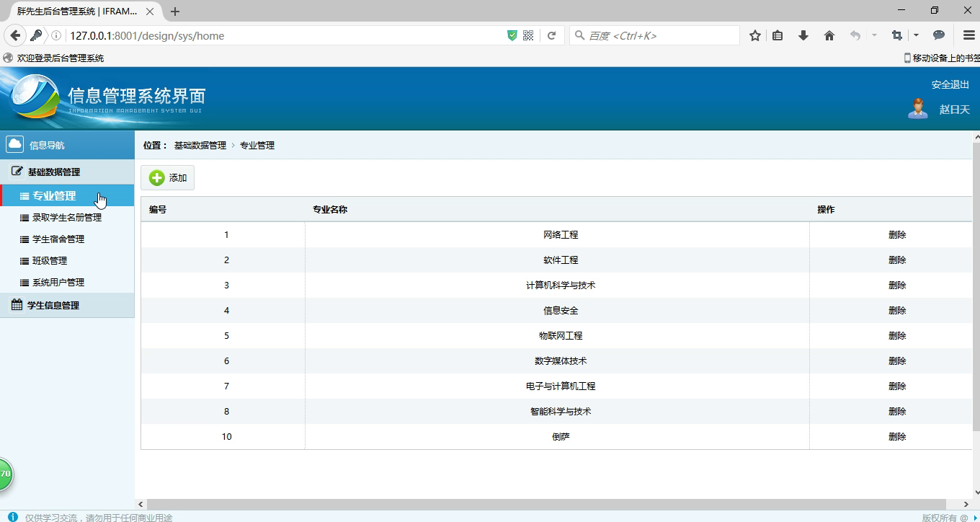This screenshot has width=980, height=522.
Task: Click the site information icon in the address bar
Action: click(56, 35)
